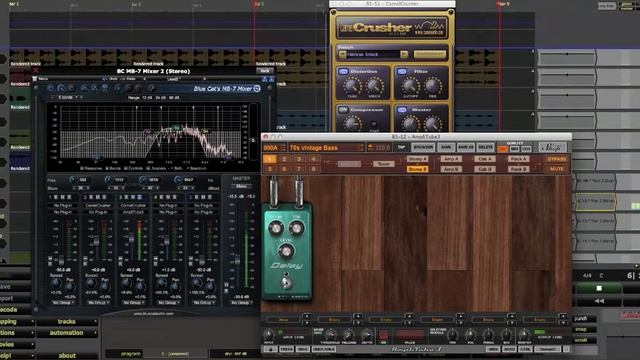Open 70s vintage Bass preset dropdown
The height and width of the screenshot is (360, 640).
(326, 148)
